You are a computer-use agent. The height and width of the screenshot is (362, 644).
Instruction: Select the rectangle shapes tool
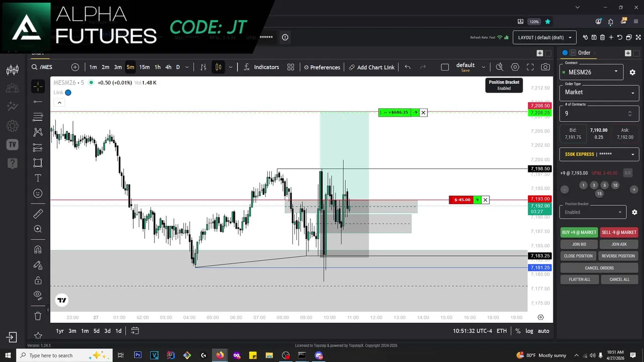pos(38,163)
